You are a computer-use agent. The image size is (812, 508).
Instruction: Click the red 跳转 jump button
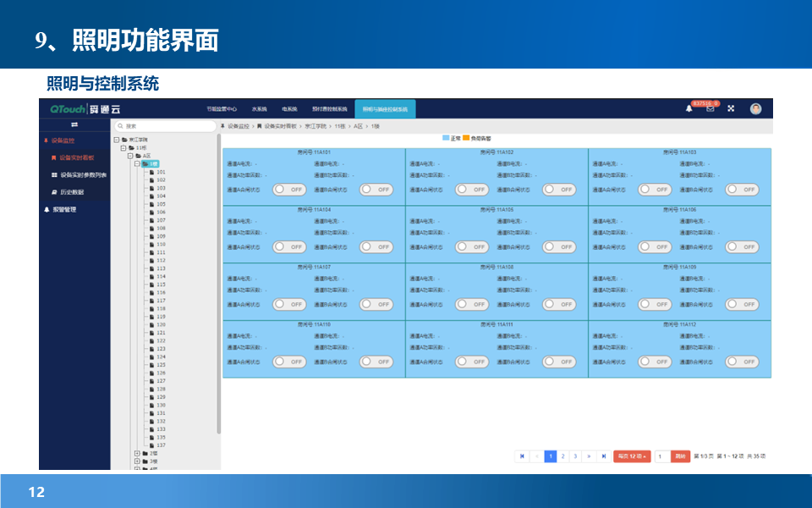click(680, 456)
